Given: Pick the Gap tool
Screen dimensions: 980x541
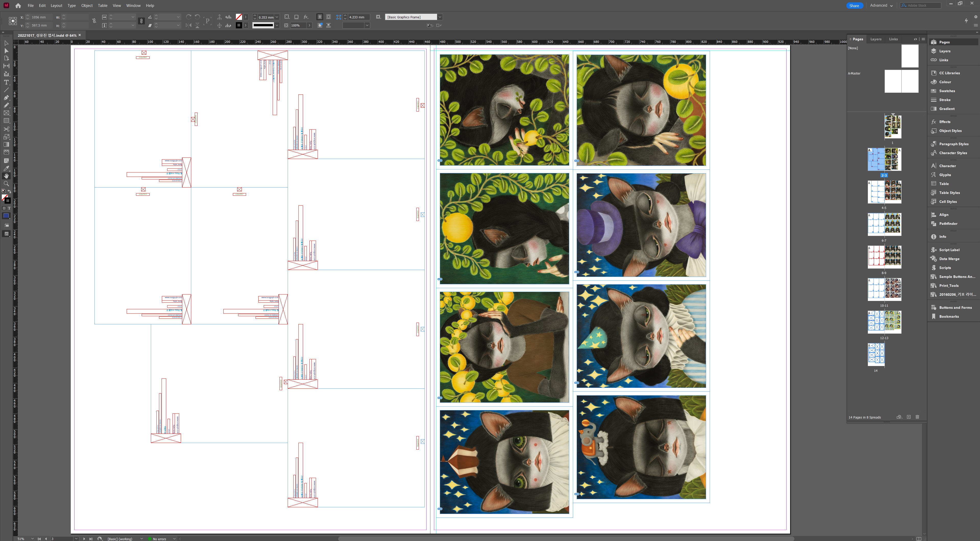Looking at the screenshot, I should coord(6,66).
